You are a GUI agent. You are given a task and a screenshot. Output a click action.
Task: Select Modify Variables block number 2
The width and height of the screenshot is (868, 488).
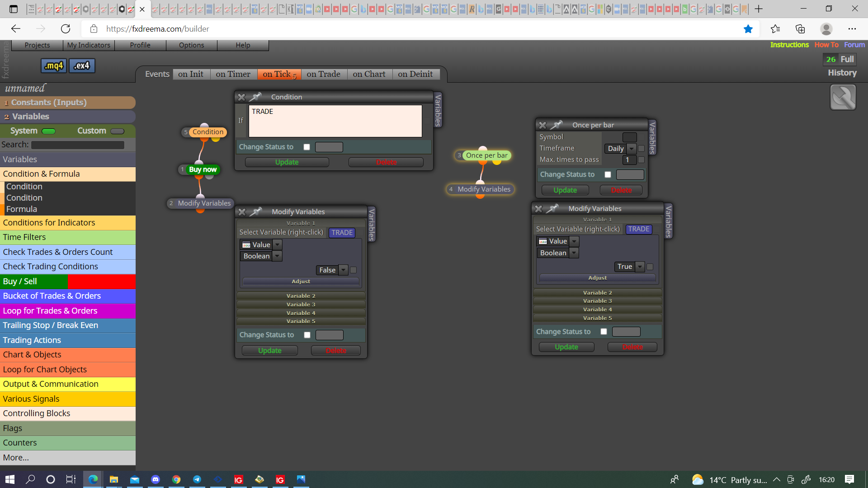(x=200, y=203)
